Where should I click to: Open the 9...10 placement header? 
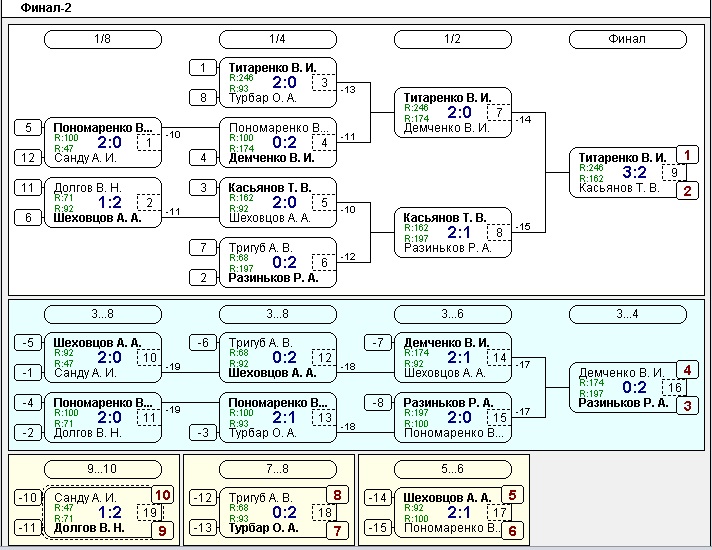[103, 469]
